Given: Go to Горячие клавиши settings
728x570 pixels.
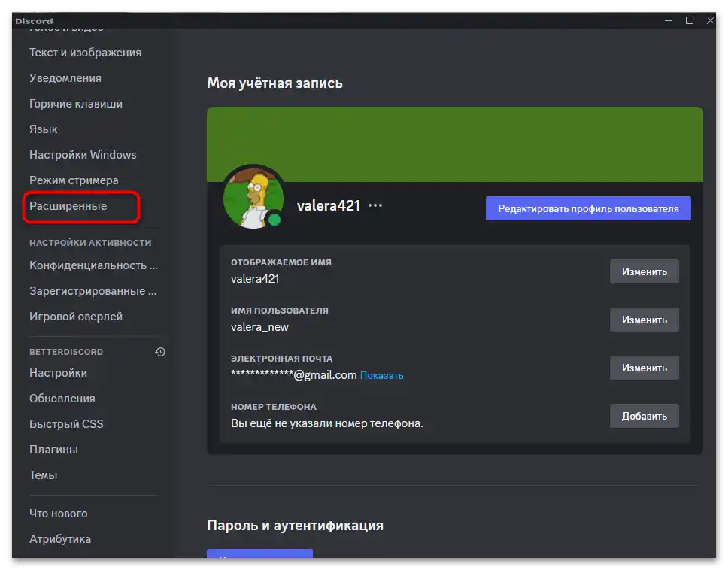Looking at the screenshot, I should pos(76,104).
